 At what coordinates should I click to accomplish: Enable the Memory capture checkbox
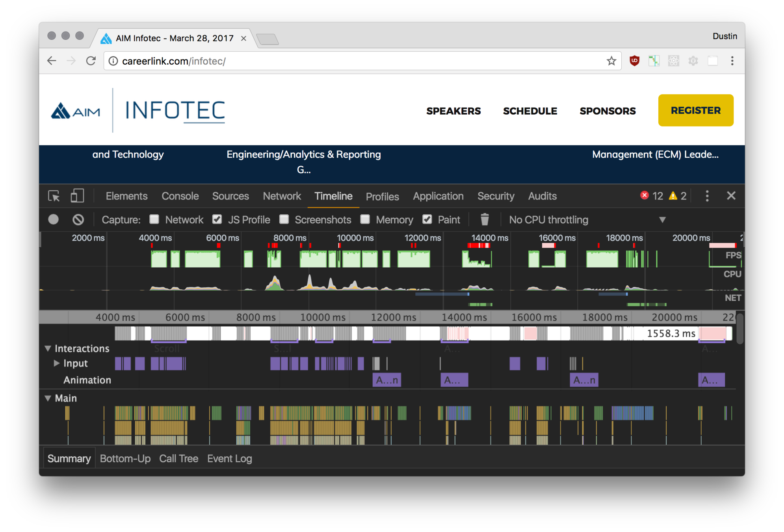pyautogui.click(x=365, y=219)
